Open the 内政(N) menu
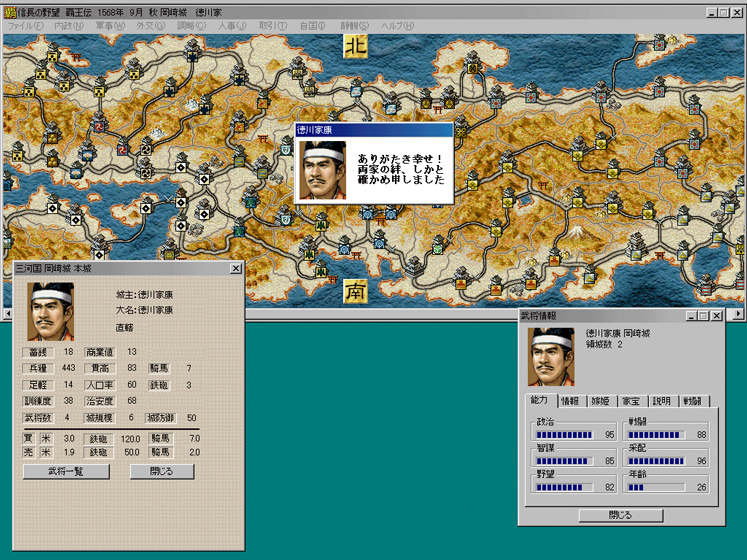 coord(69,26)
